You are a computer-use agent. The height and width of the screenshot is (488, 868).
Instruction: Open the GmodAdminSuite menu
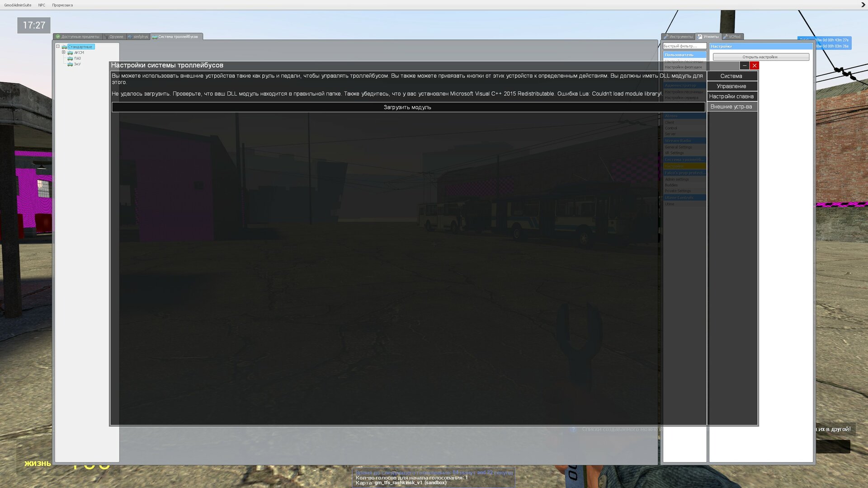[18, 5]
